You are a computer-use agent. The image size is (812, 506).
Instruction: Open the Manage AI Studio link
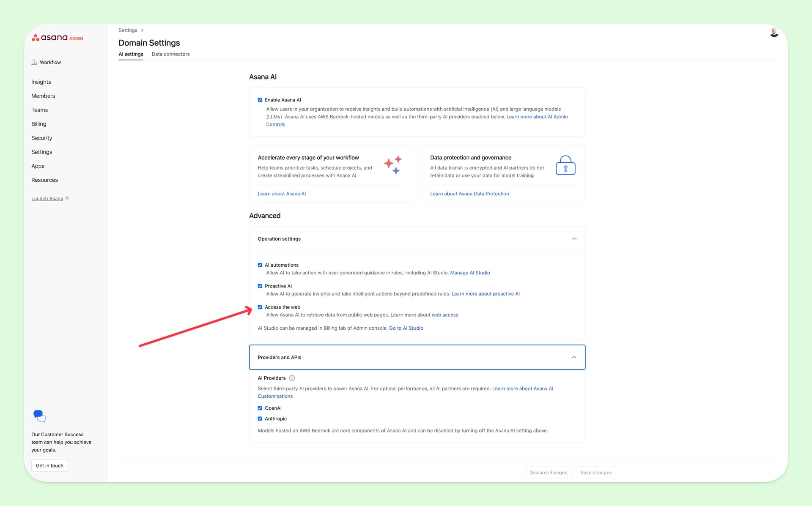[470, 273]
